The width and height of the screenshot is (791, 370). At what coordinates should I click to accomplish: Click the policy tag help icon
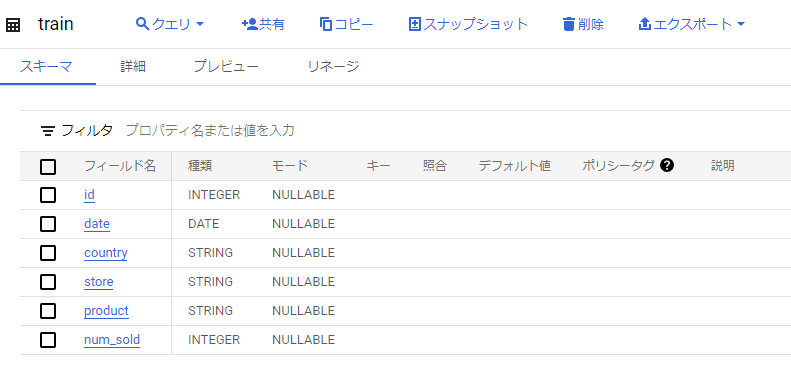(667, 165)
